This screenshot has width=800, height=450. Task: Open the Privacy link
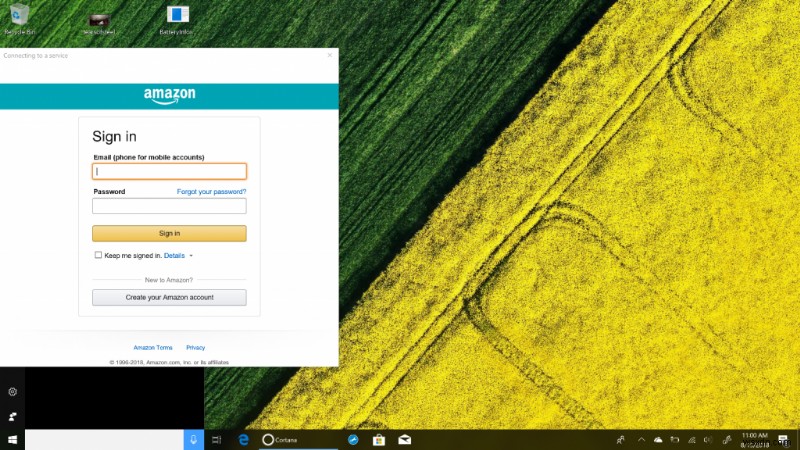pos(195,347)
